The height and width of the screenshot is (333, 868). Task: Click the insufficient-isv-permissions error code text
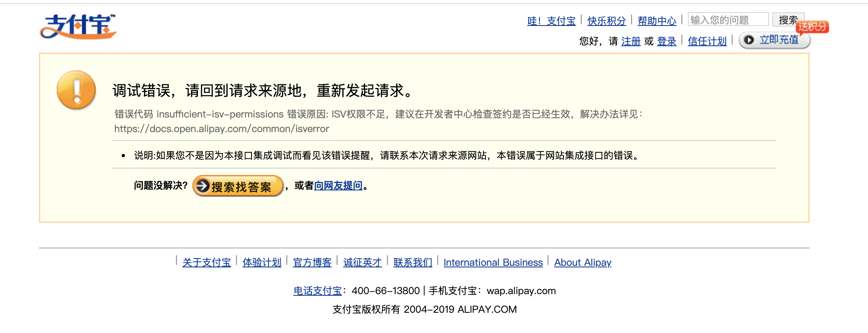point(220,114)
